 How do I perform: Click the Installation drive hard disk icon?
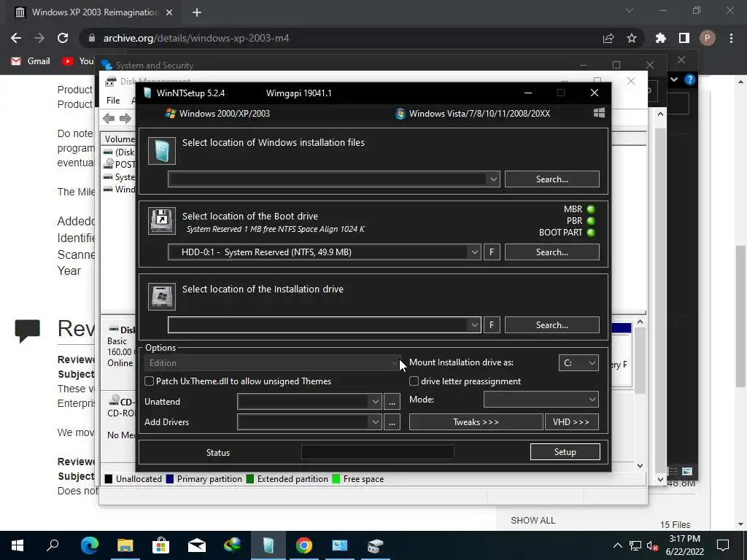(161, 296)
